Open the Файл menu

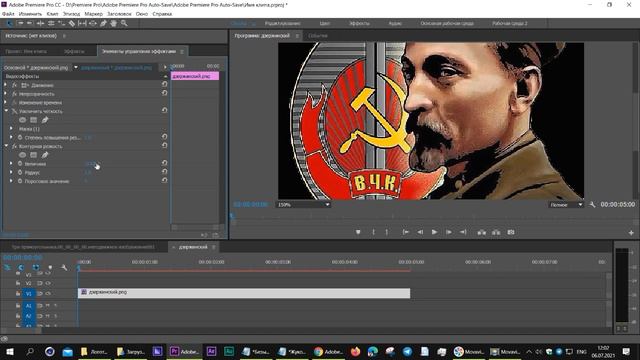click(8, 14)
